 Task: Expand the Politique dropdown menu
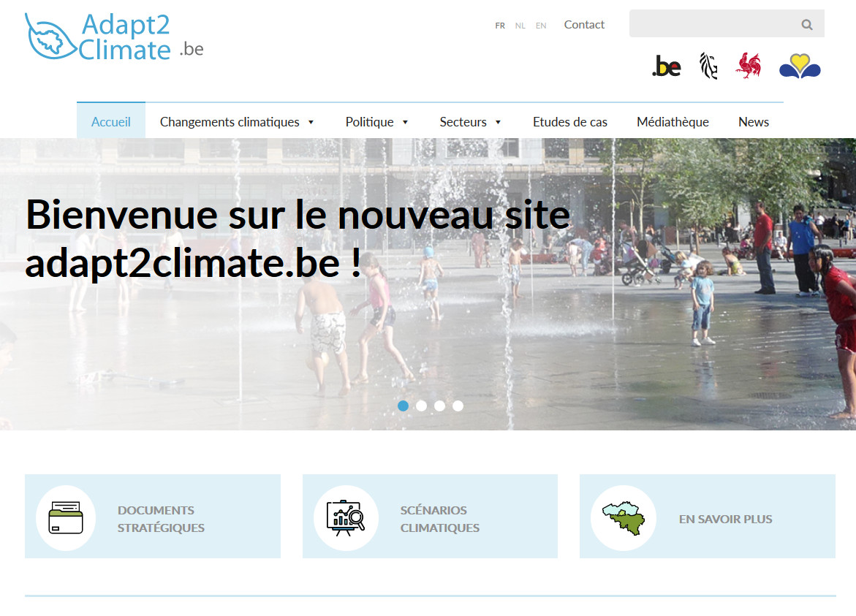(376, 122)
